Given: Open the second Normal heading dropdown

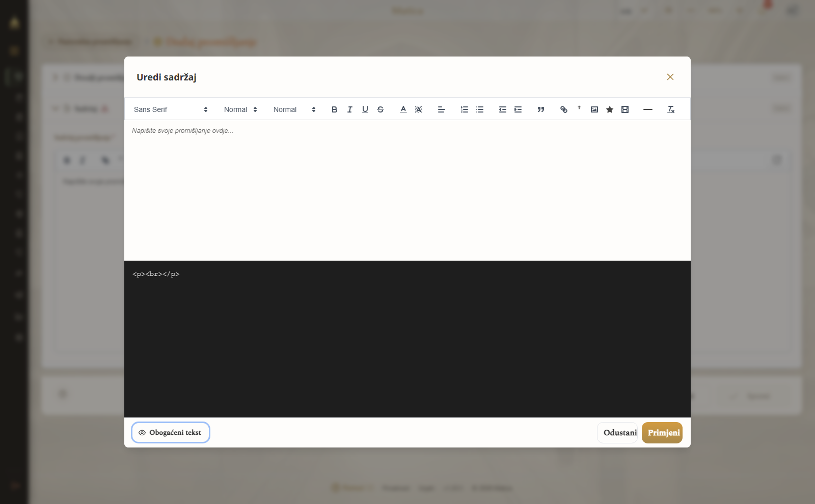Looking at the screenshot, I should click(294, 109).
